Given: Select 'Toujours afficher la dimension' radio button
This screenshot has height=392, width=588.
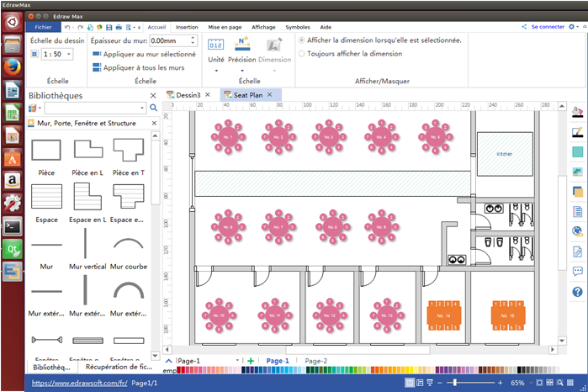Looking at the screenshot, I should (x=302, y=54).
